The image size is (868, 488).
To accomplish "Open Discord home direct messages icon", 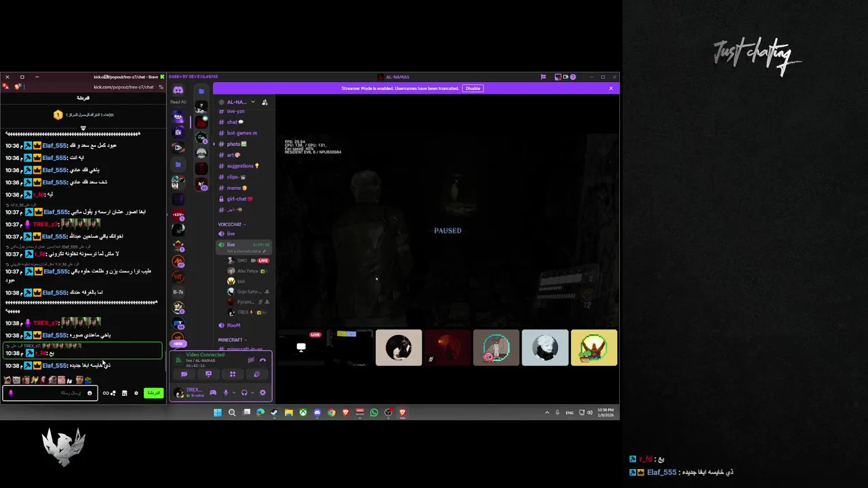I will (x=178, y=90).
